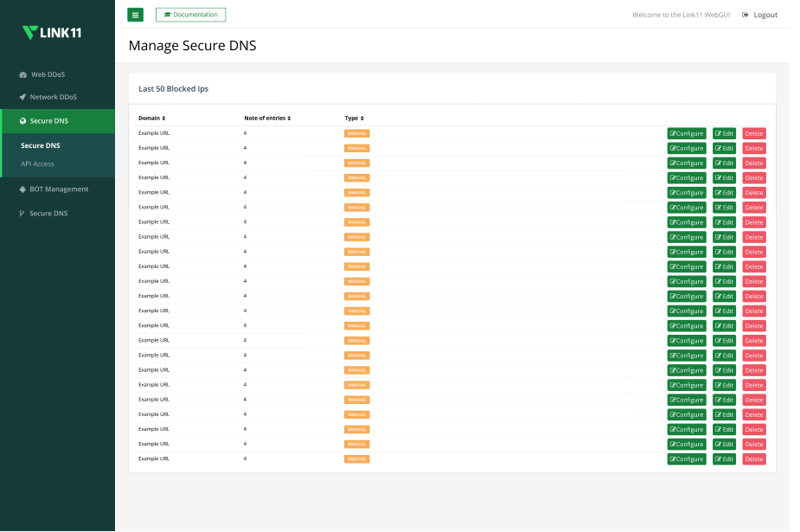Click the MANUAL badge in first row
Screen dimensions: 800x532
click(x=356, y=133)
